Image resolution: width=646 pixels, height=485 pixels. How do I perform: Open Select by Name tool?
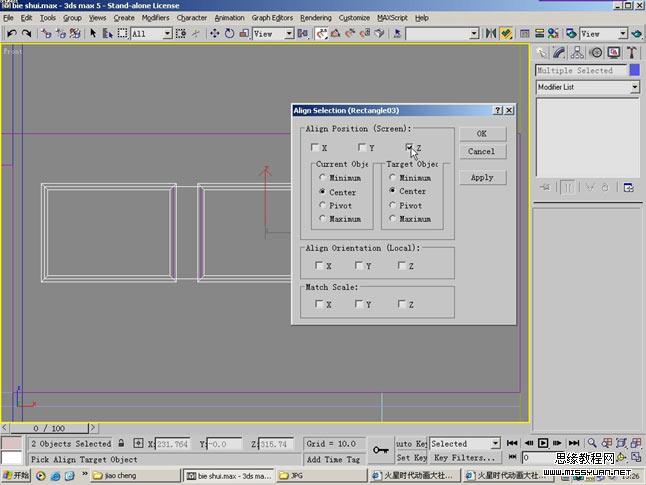(x=108, y=33)
